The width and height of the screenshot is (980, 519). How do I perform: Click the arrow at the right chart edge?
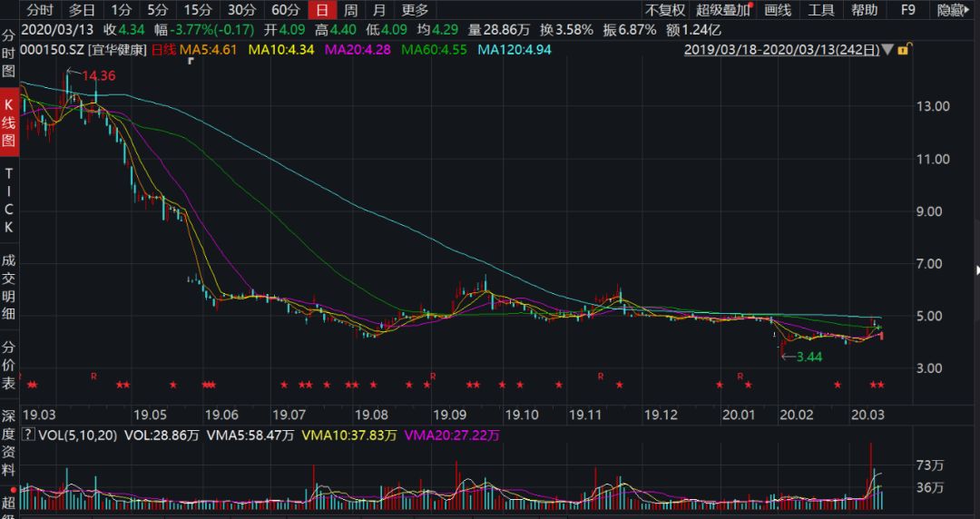976,270
